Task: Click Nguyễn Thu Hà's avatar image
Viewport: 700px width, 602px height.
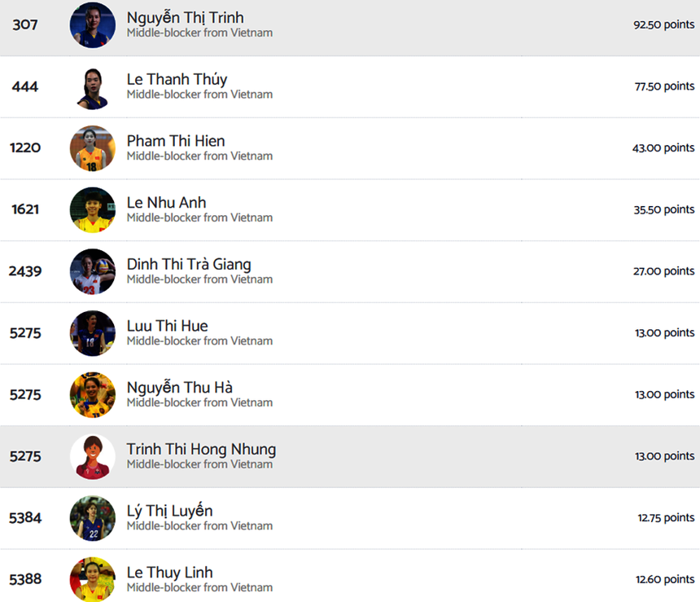Action: point(92,395)
